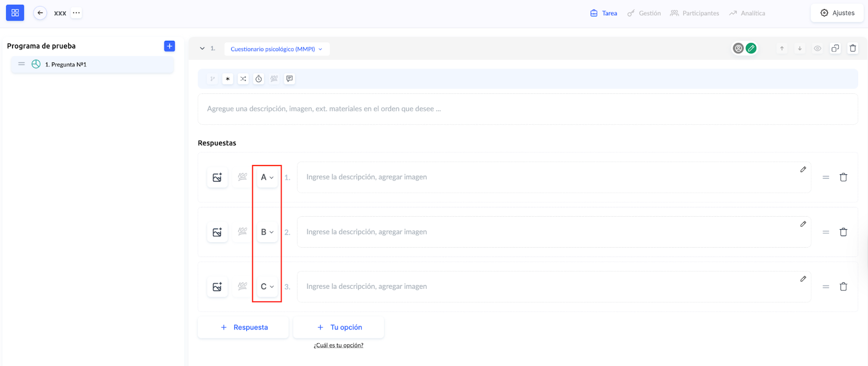Toggle question visibility eye icon
868x366 pixels.
pyautogui.click(x=817, y=48)
